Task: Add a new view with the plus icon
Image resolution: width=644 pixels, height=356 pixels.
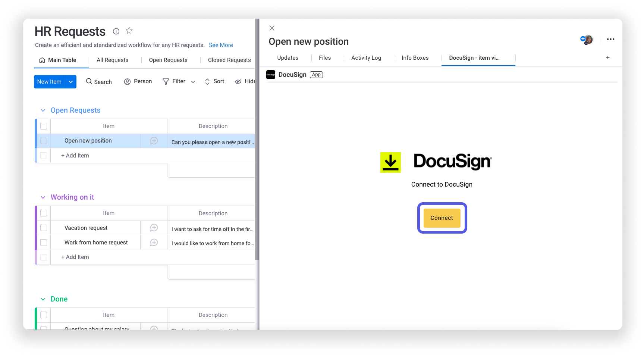Action: [x=607, y=57]
